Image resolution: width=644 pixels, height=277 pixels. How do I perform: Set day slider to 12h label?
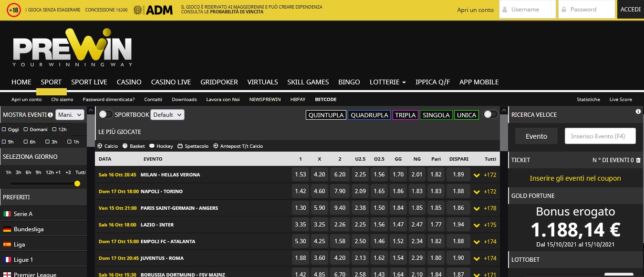50,173
